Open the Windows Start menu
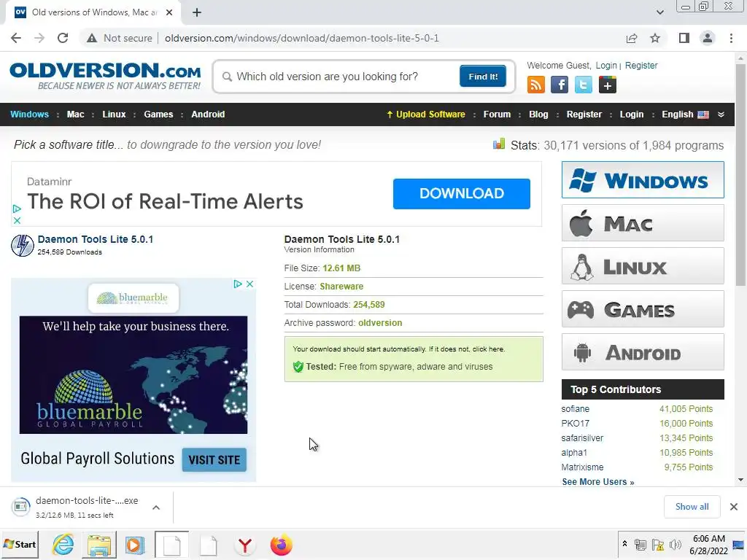This screenshot has width=747, height=560. point(20,544)
